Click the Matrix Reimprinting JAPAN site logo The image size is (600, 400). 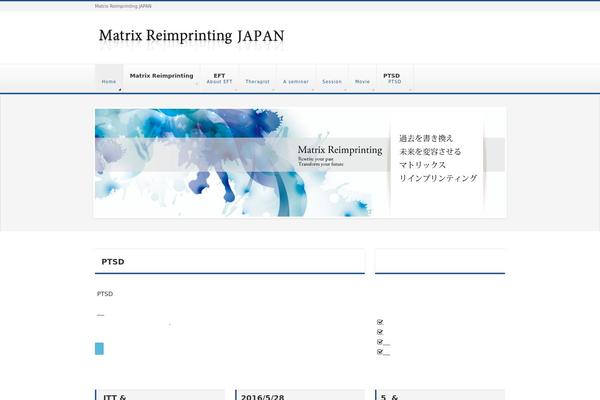pos(191,38)
